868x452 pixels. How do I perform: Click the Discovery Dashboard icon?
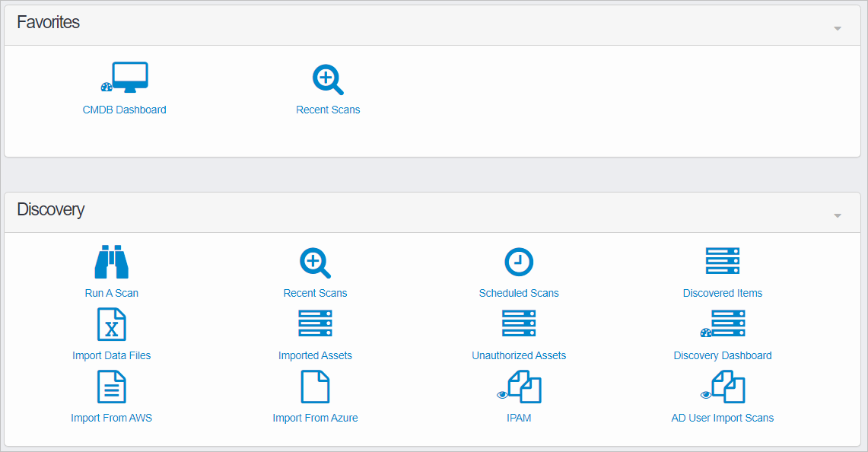pos(725,323)
